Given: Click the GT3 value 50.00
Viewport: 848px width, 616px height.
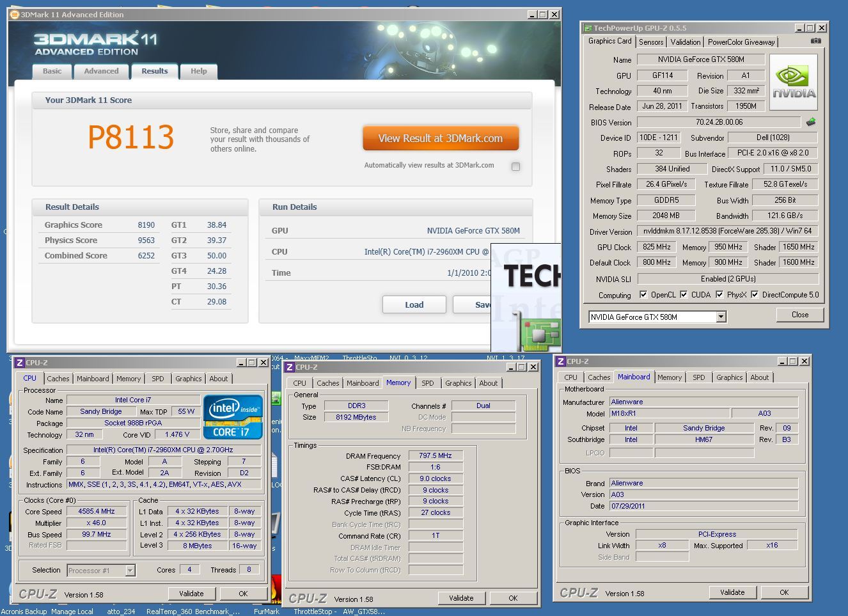Looking at the screenshot, I should point(217,256).
